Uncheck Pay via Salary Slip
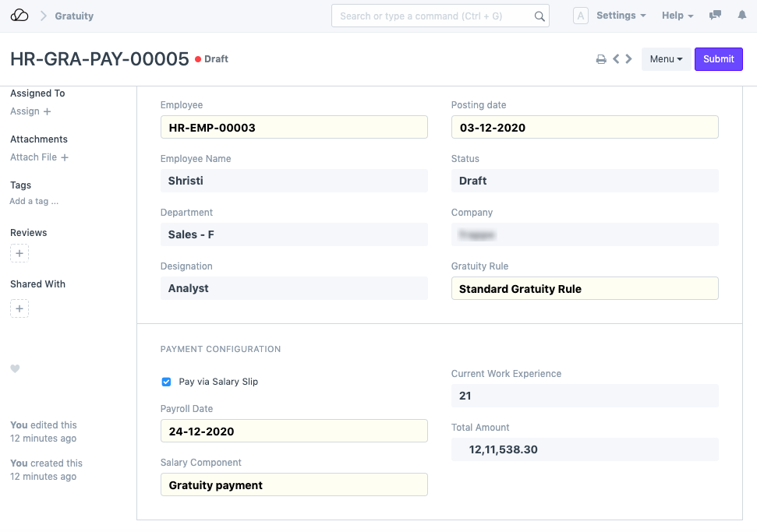This screenshot has height=532, width=757. (x=166, y=382)
